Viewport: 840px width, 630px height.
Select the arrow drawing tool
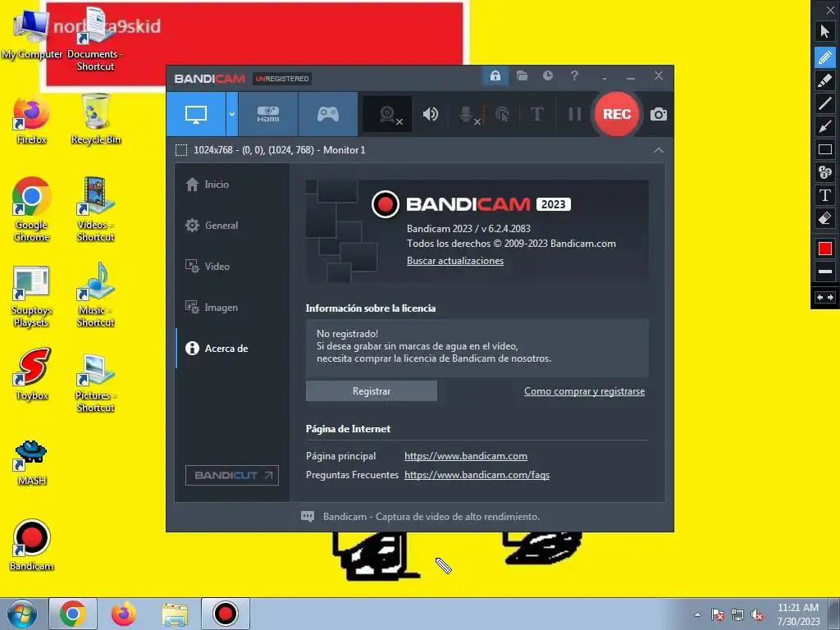tap(825, 126)
